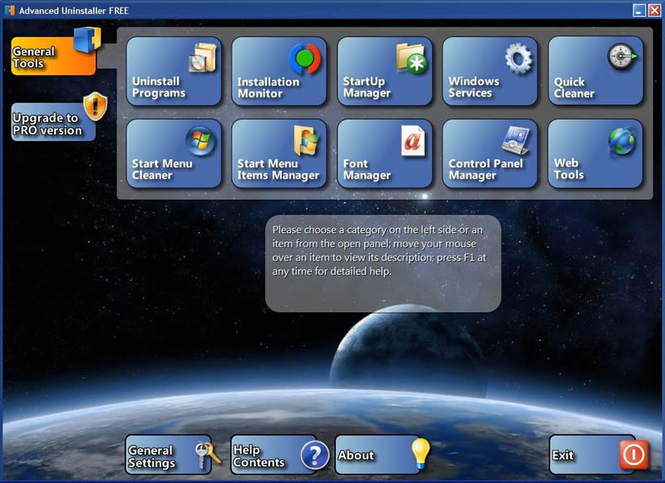Open Windows Services tile
Viewport: 665px width, 483px height.
(x=490, y=71)
